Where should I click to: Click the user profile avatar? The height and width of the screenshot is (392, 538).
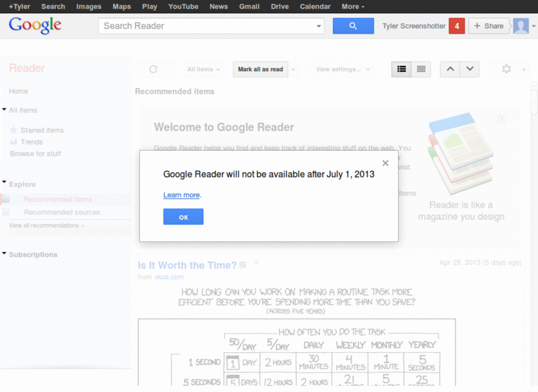point(521,26)
